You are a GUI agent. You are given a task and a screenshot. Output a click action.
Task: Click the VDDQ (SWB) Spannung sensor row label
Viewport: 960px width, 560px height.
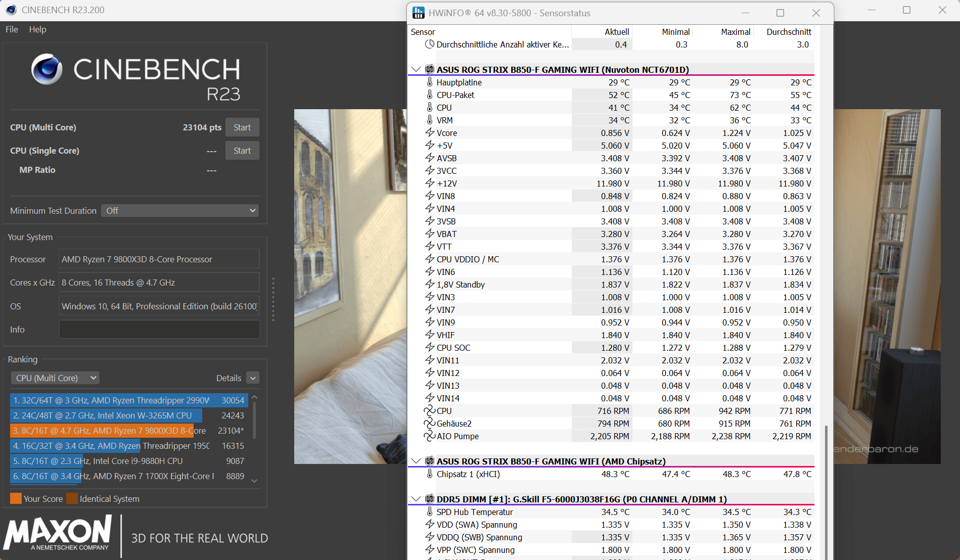pyautogui.click(x=479, y=537)
